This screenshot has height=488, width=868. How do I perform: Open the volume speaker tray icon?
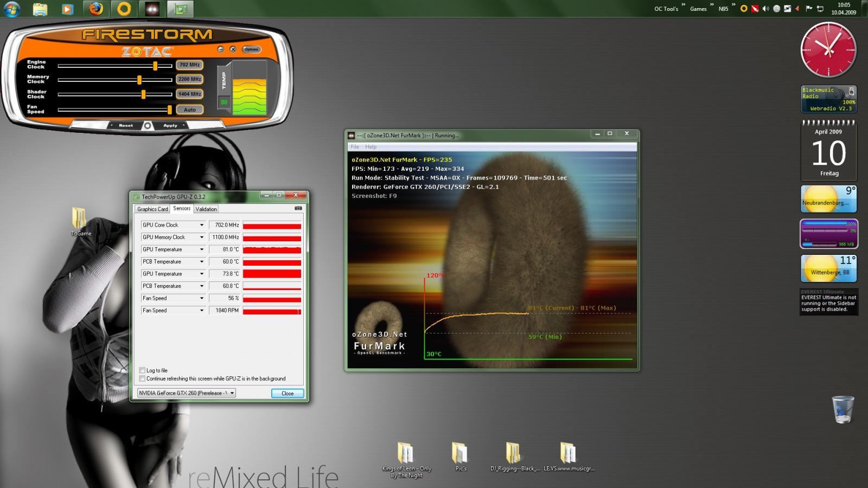(x=765, y=9)
